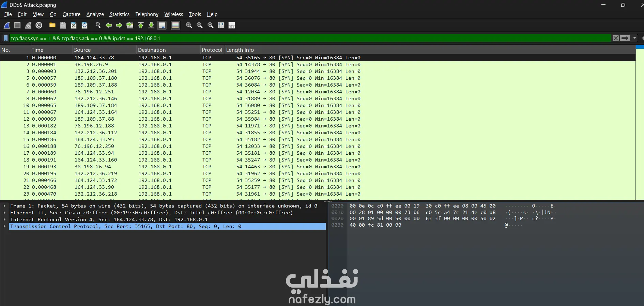The image size is (644, 306).
Task: Open the Go menu
Action: (x=53, y=14)
